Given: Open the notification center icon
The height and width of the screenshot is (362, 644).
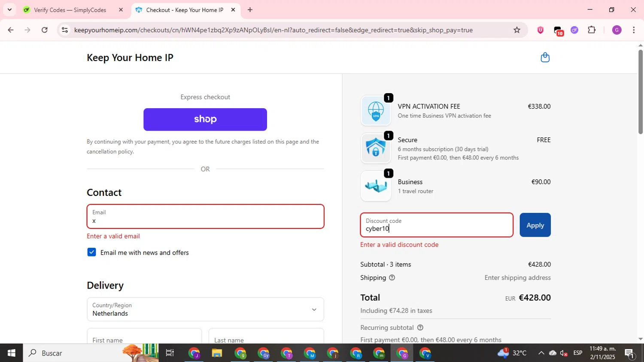Looking at the screenshot, I should click(630, 353).
